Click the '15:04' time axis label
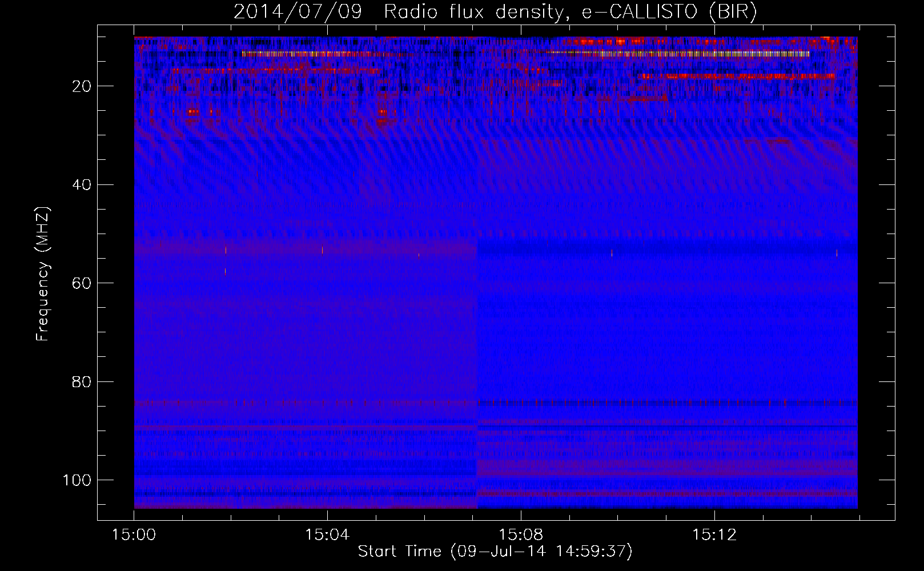The height and width of the screenshot is (571, 924). pyautogui.click(x=327, y=535)
